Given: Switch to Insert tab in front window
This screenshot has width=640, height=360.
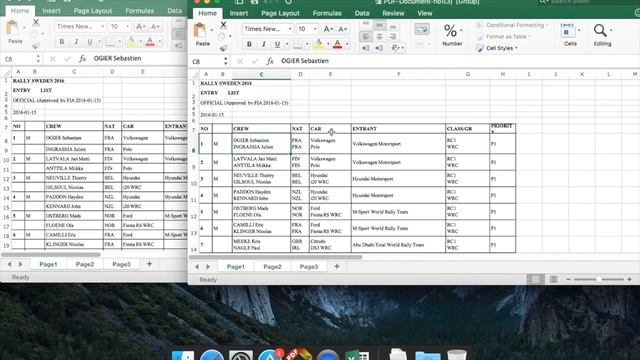Looking at the screenshot, I should point(238,13).
